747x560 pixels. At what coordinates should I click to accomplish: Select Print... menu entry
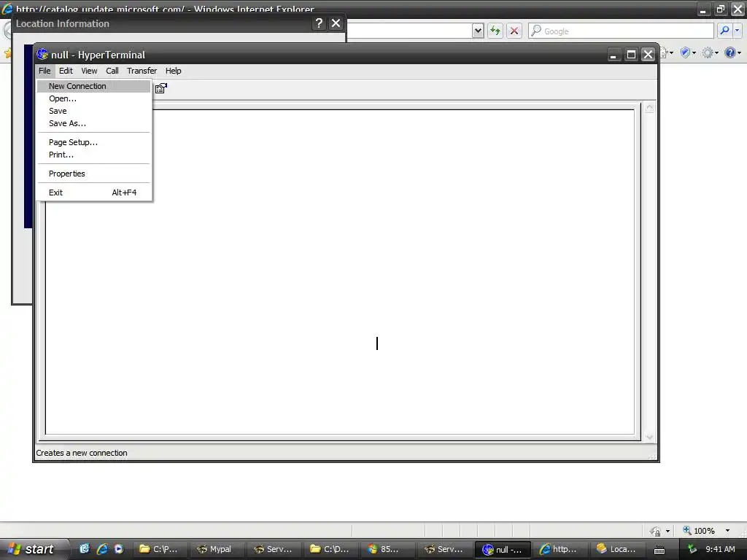pyautogui.click(x=94, y=155)
